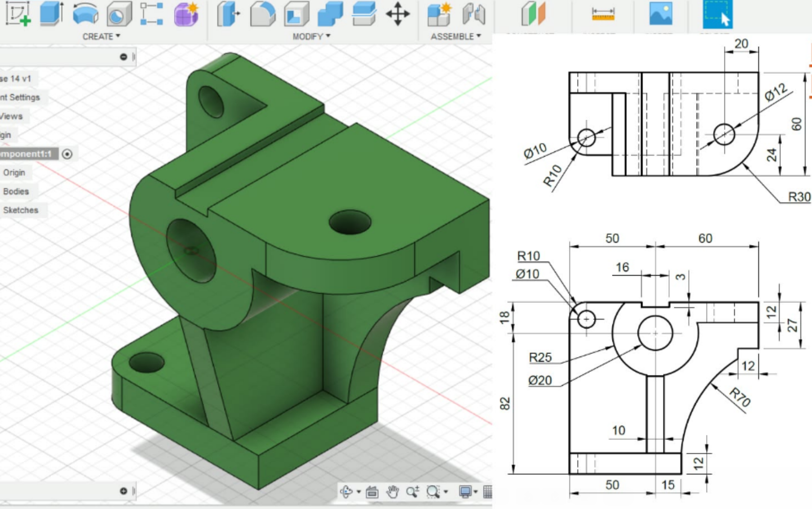Screen dimensions: 812x509
Task: Open the MODIFY dropdown menu
Action: pyautogui.click(x=312, y=36)
